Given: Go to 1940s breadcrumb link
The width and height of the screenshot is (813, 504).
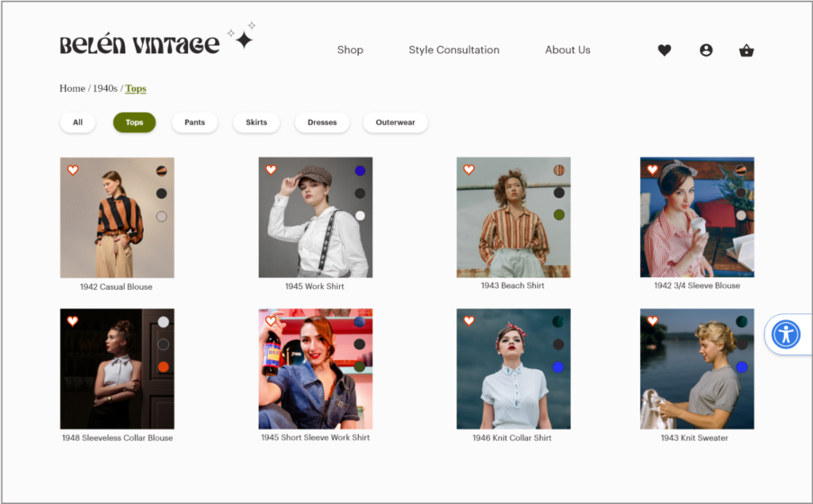Looking at the screenshot, I should (105, 88).
